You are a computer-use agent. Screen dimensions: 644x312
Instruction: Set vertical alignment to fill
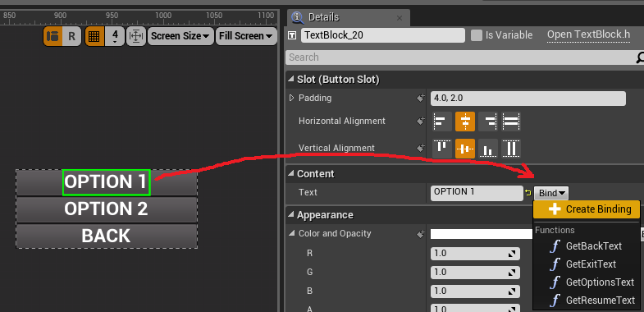[511, 149]
